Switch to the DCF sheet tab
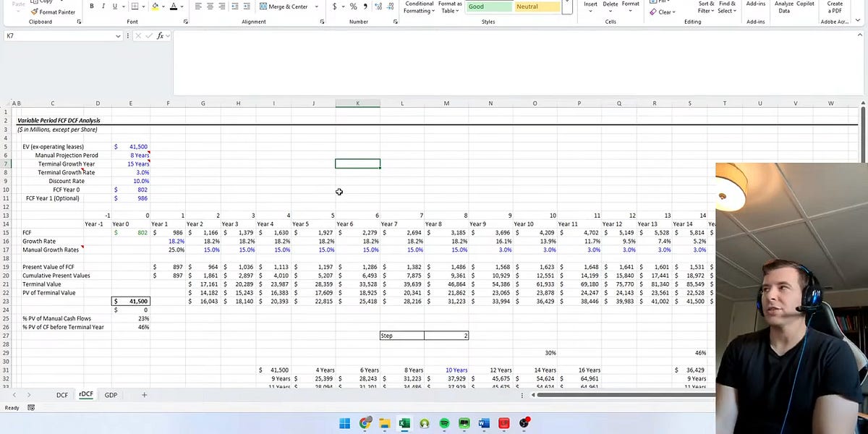This screenshot has width=868, height=434. 62,395
